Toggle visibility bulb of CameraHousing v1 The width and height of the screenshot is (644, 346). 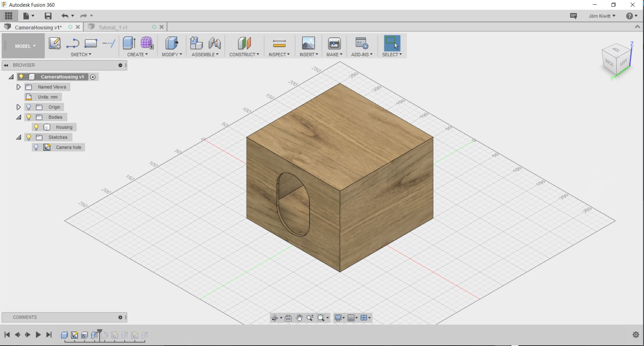tap(21, 77)
